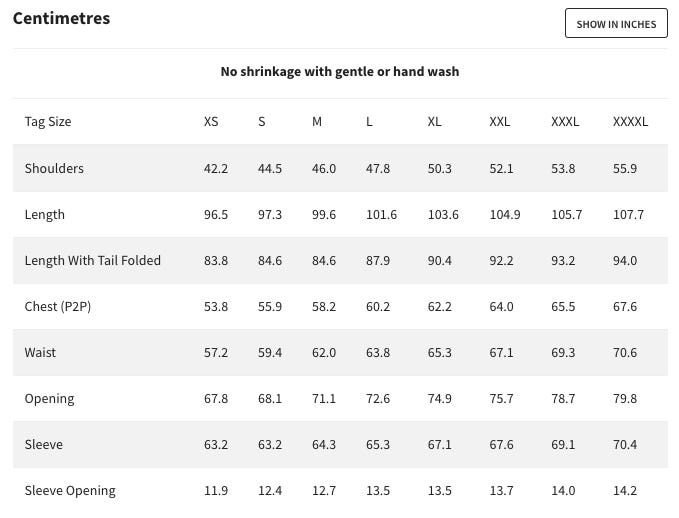Click the Show in Inches button

pyautogui.click(x=616, y=24)
